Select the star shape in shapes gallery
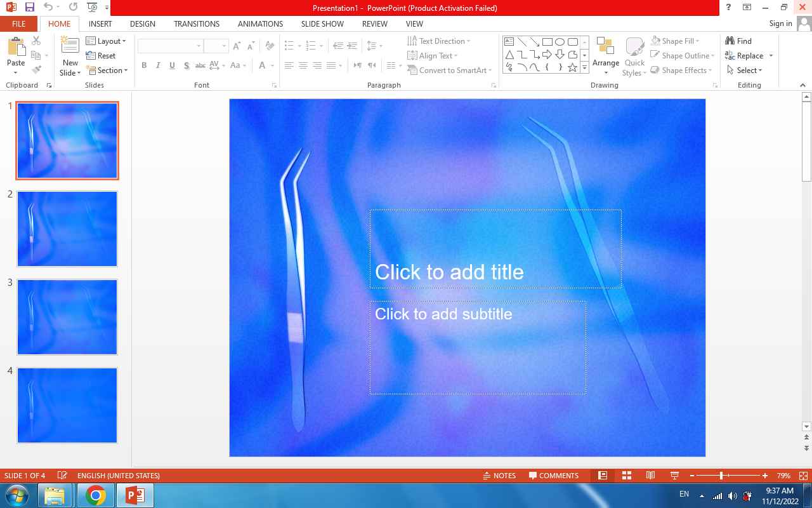812x508 pixels. point(572,67)
